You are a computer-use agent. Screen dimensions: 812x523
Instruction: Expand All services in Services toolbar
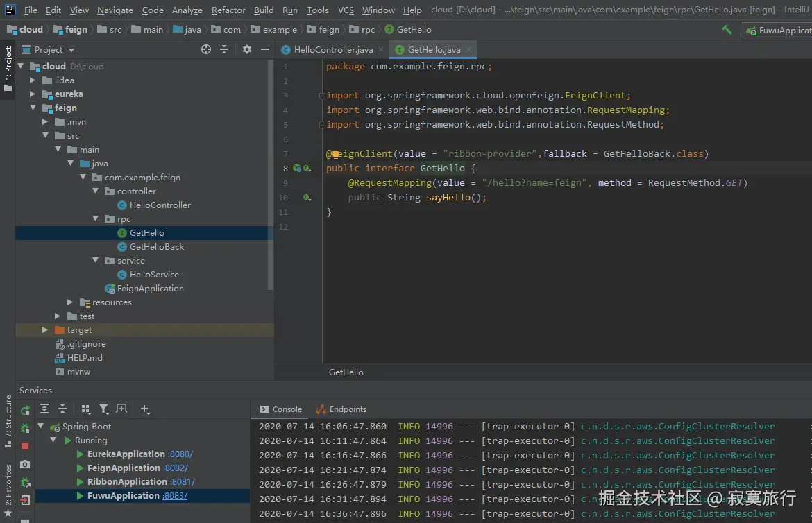coord(44,409)
